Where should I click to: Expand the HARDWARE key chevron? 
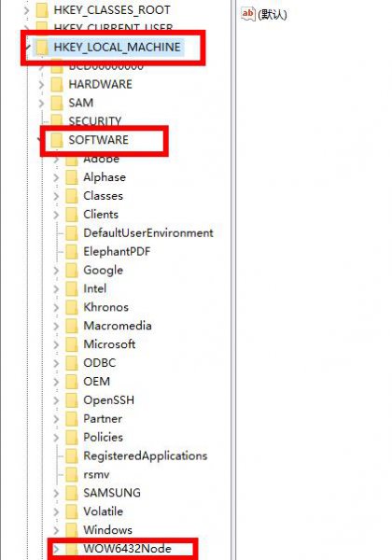(x=41, y=85)
